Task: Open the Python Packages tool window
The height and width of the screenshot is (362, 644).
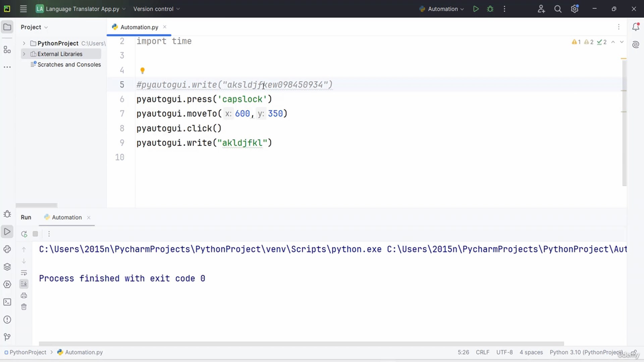Action: coord(7,249)
